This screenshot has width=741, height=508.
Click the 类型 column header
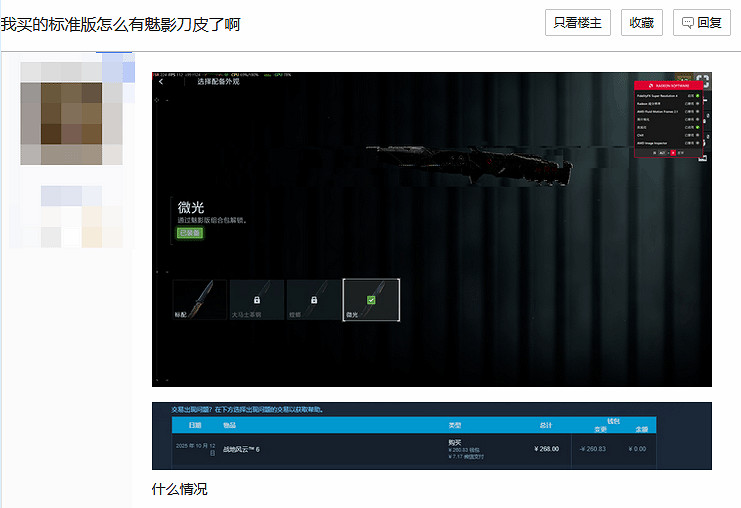click(x=454, y=426)
